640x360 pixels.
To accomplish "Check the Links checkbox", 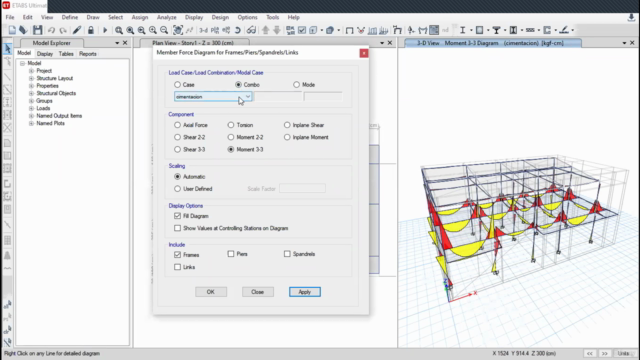I will pos(177,267).
